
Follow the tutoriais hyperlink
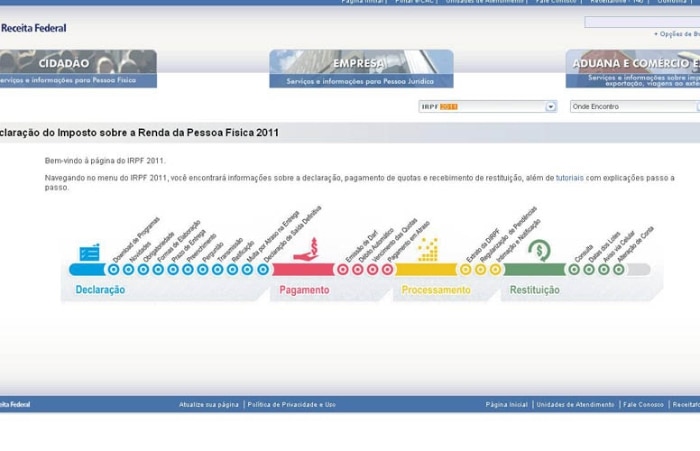click(570, 178)
